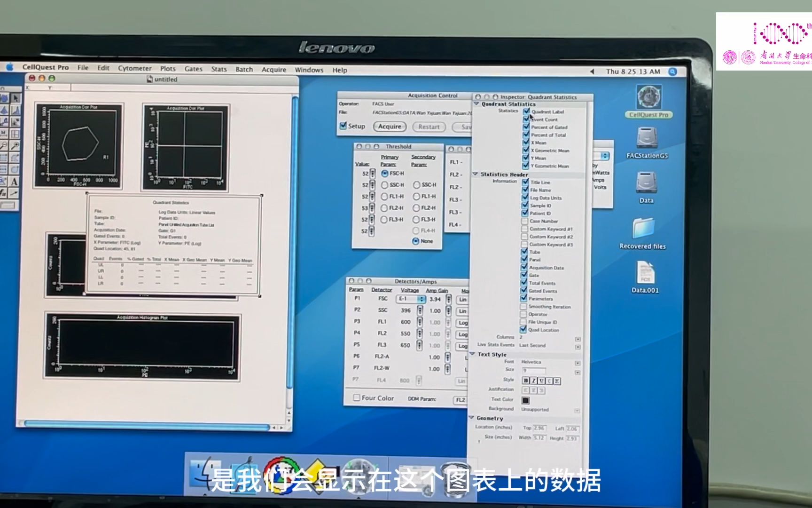Select the arrow line drawing tool
Screen dimensions: 812x508
point(14,193)
